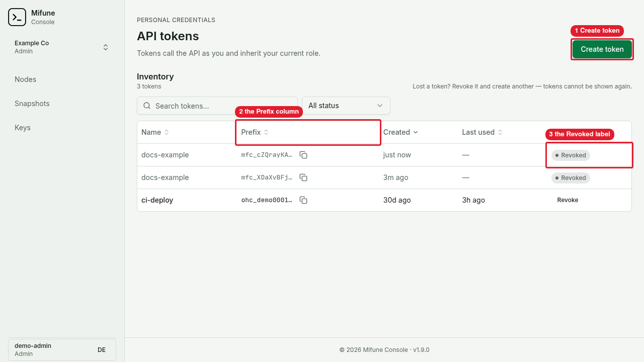644x362 pixels.
Task: Switch language with the DE badge
Action: pyautogui.click(x=102, y=350)
